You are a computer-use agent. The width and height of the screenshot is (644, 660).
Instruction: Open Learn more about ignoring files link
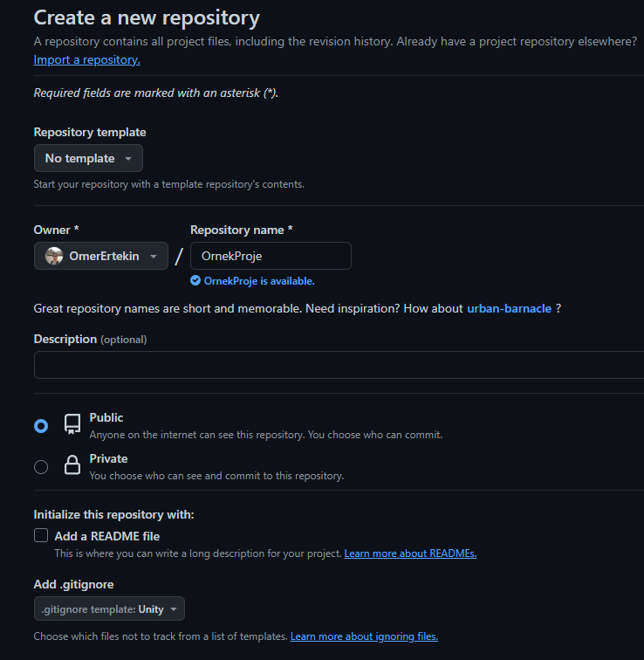pos(364,636)
